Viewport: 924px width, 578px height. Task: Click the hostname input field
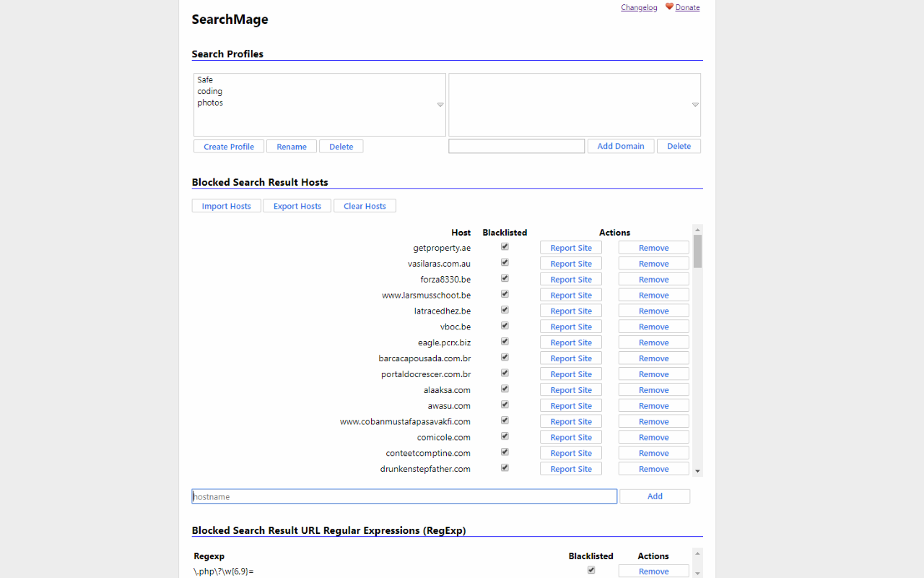pyautogui.click(x=404, y=496)
